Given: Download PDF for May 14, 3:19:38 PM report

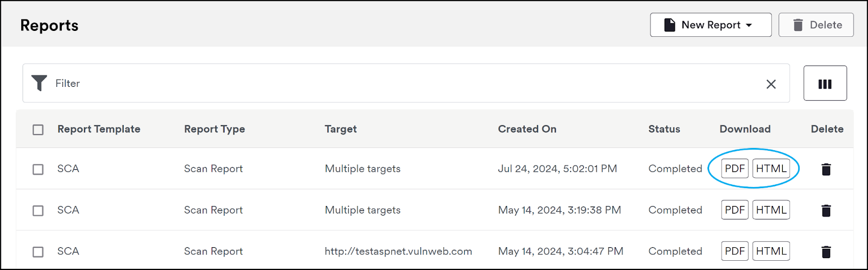Looking at the screenshot, I should click(x=735, y=210).
